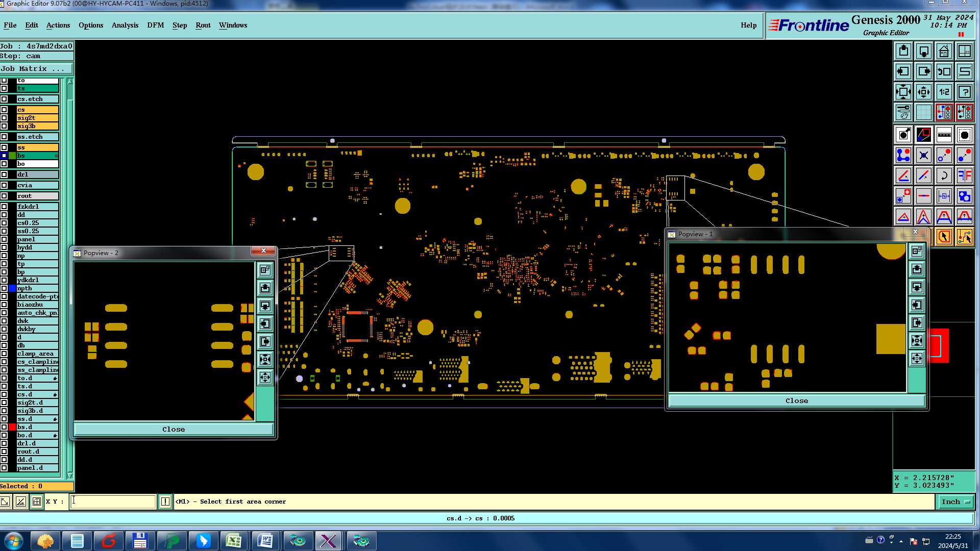Screen dimensions: 980x551
Task: Open the DFM menu
Action: pyautogui.click(x=155, y=25)
